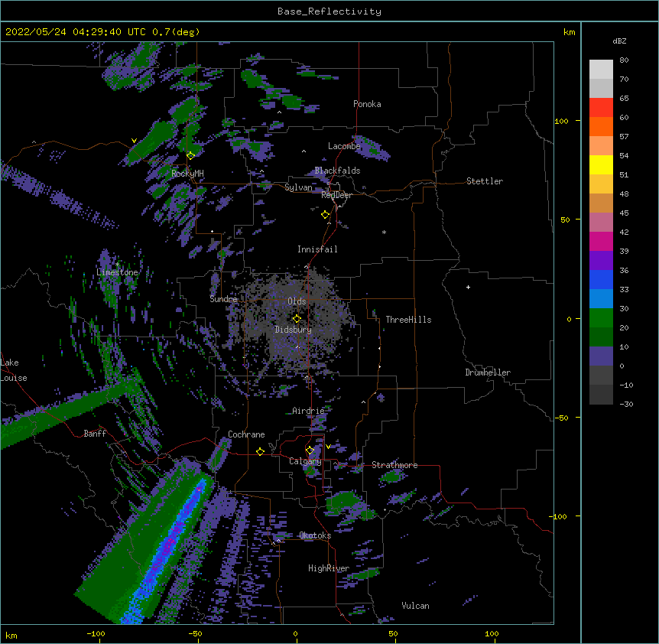Screen dimensions: 659x644
Task: Click the Innisfail city label
Action: [317, 249]
